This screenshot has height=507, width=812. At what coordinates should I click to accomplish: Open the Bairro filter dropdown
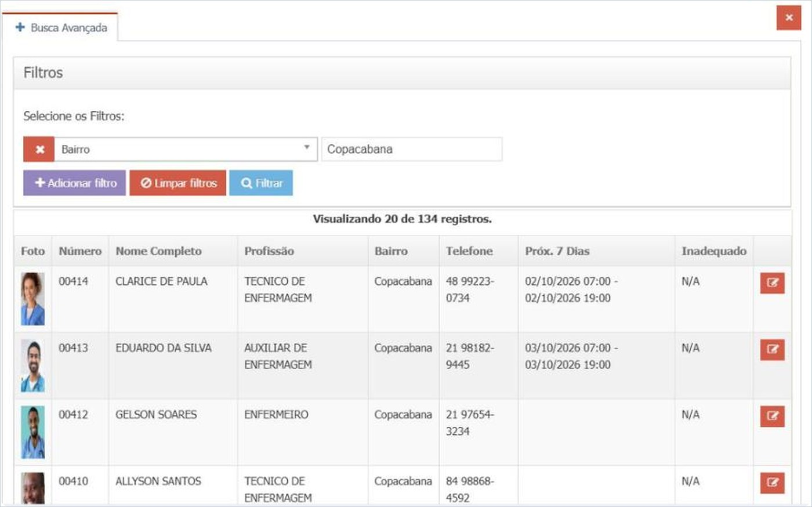(186, 149)
